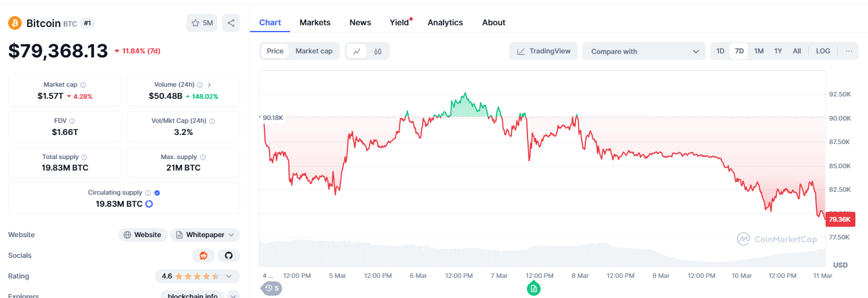This screenshot has height=298, width=868.
Task: Enable LOG scale on chart
Action: click(x=823, y=51)
